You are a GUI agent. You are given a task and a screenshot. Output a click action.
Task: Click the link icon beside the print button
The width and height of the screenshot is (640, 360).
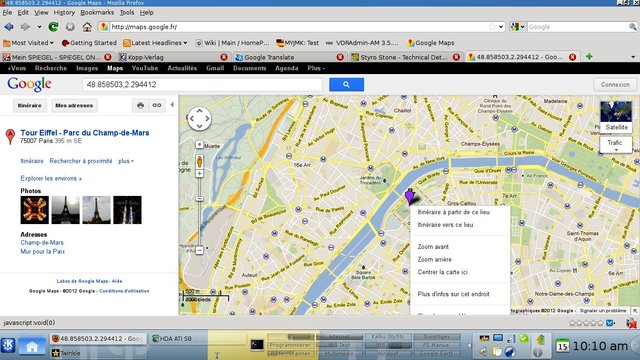[x=157, y=105]
